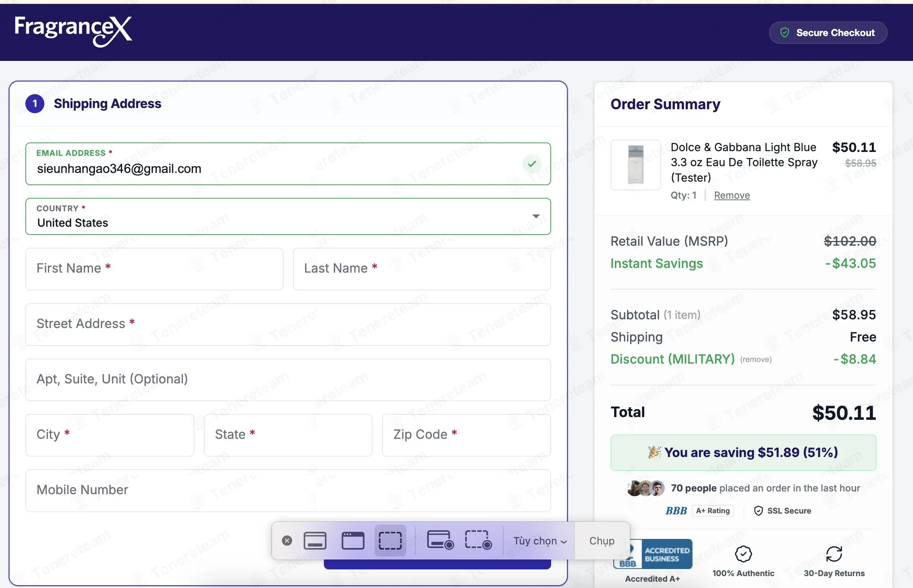
Task: Click the FragranceX logo
Action: [x=73, y=31]
